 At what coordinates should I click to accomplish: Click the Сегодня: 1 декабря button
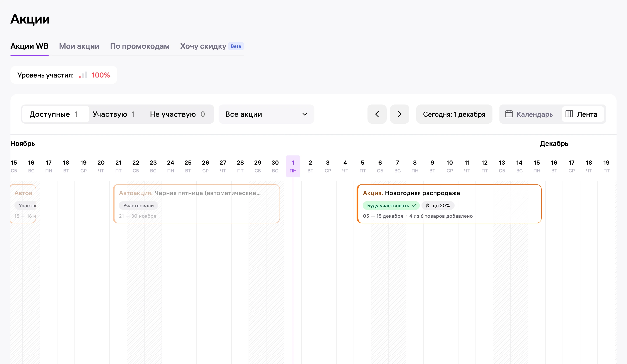point(454,114)
